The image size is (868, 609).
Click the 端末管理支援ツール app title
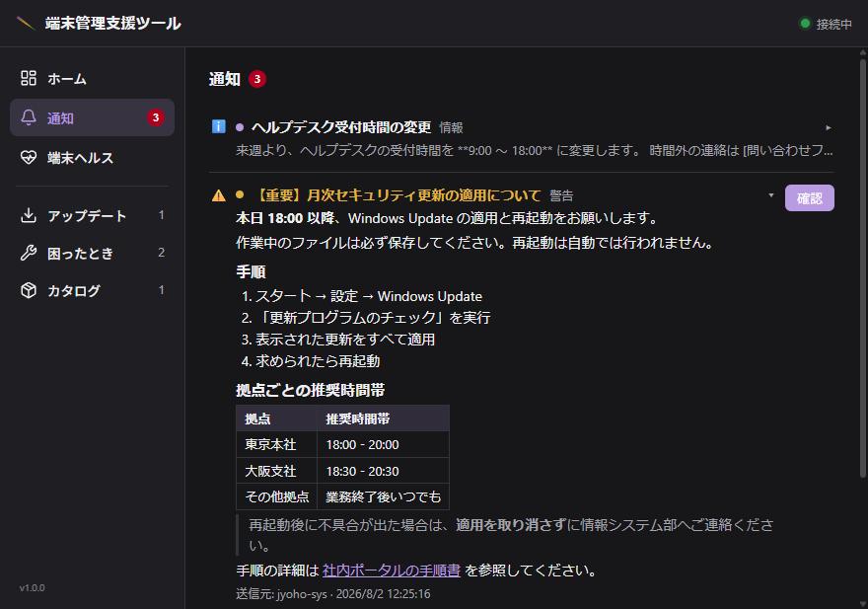tap(112, 24)
